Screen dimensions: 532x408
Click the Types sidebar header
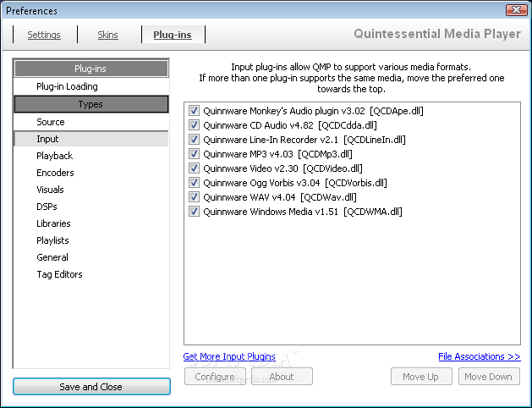coord(91,104)
